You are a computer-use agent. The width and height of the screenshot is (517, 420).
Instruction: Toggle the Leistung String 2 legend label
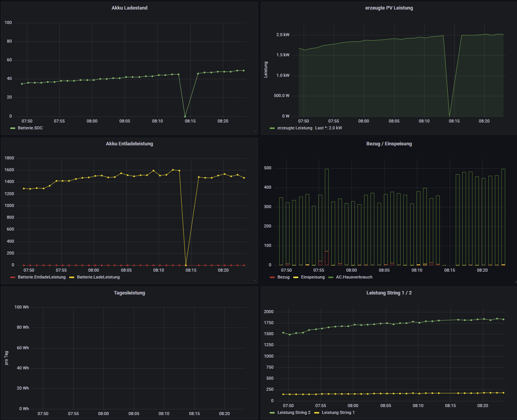(294, 413)
